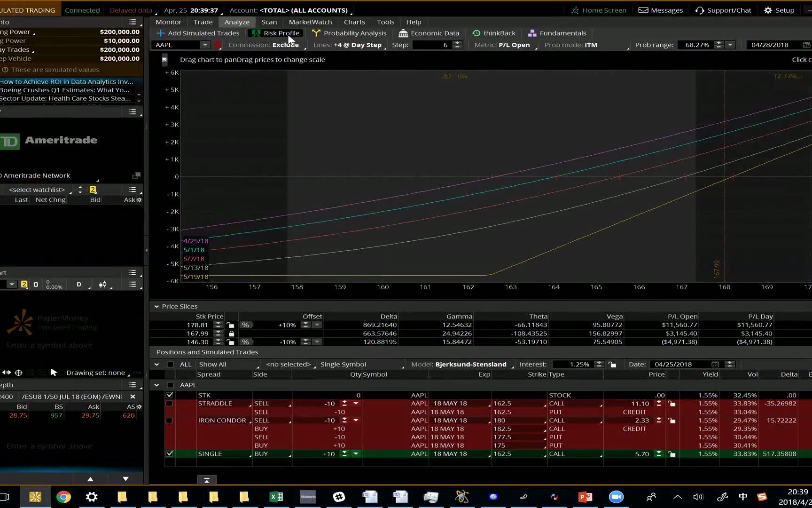Open the Prob range dropdown arrow
Image resolution: width=812 pixels, height=508 pixels.
pos(730,45)
